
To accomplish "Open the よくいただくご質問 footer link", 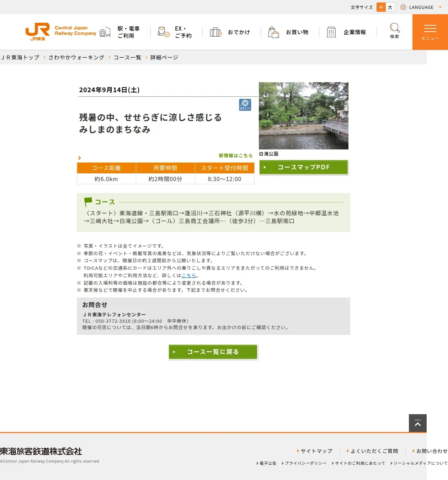I will coord(374,451).
